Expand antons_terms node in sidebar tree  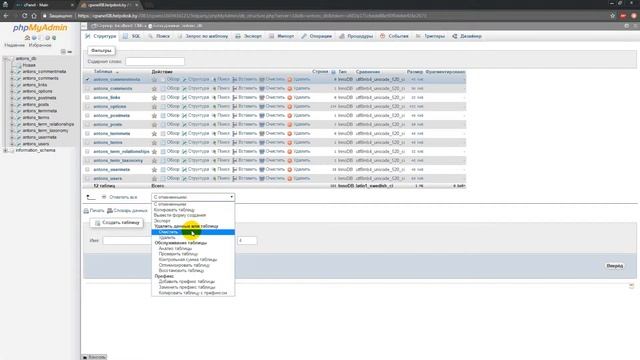[x=12, y=118]
